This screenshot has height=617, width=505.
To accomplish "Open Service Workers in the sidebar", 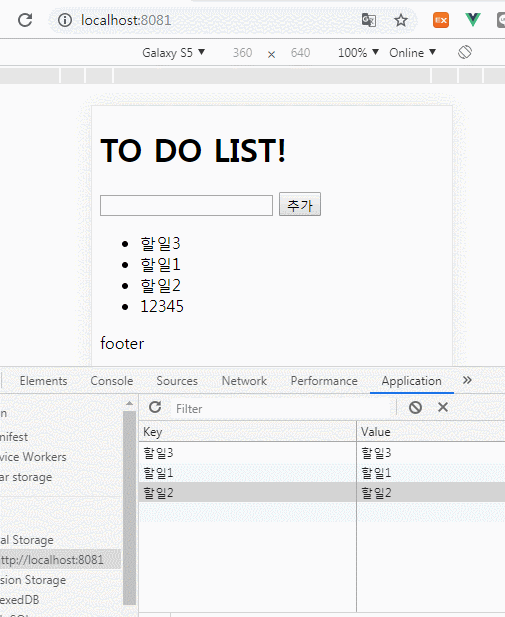I will 33,457.
